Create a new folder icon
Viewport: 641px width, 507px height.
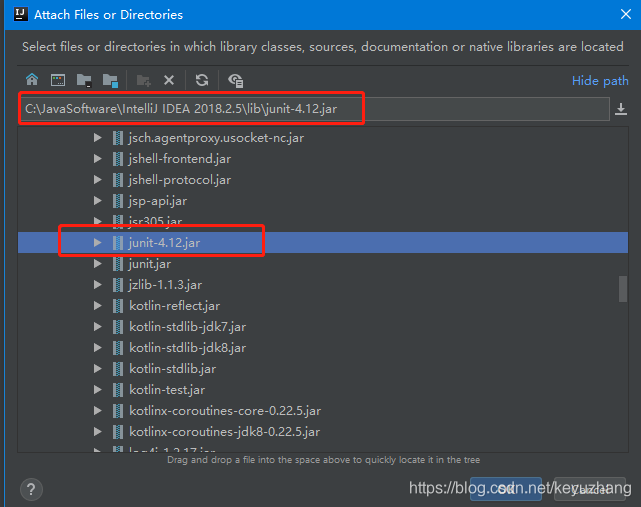(143, 80)
